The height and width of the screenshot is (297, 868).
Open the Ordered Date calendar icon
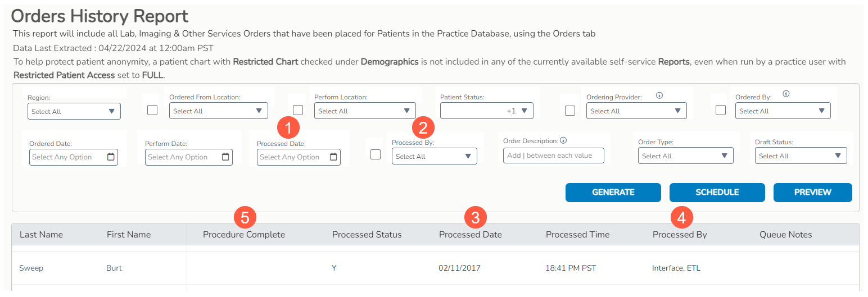(x=111, y=157)
